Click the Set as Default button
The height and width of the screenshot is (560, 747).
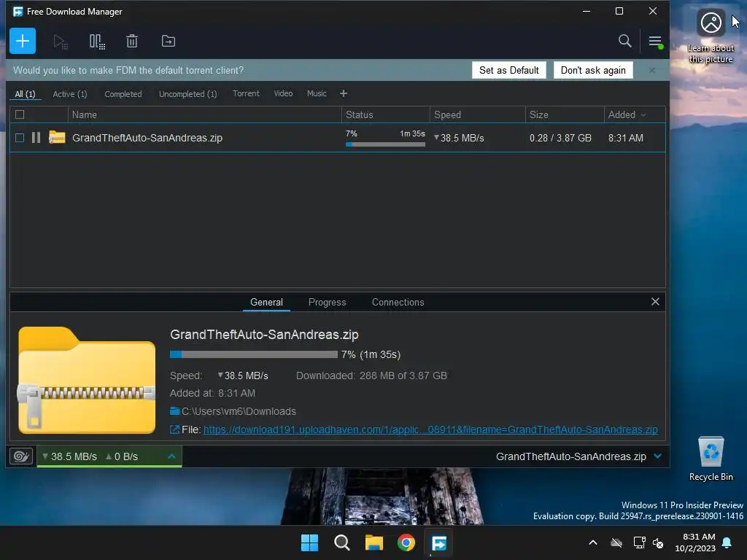pyautogui.click(x=508, y=70)
